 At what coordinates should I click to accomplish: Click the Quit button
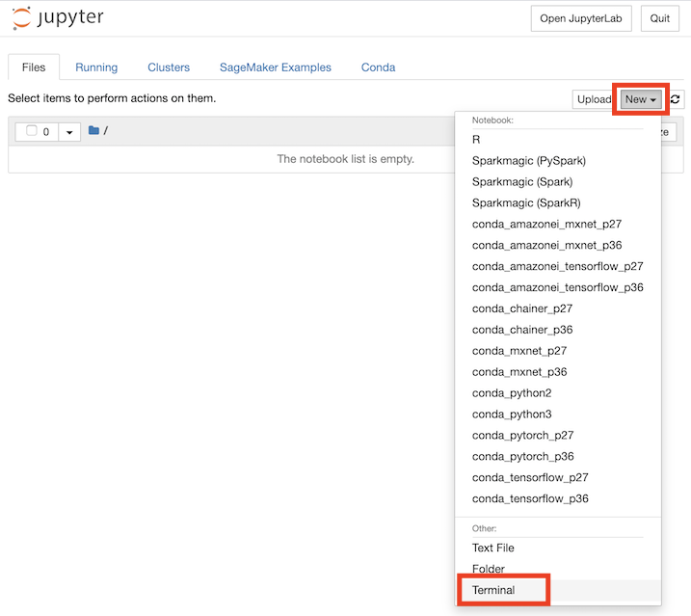pyautogui.click(x=660, y=18)
